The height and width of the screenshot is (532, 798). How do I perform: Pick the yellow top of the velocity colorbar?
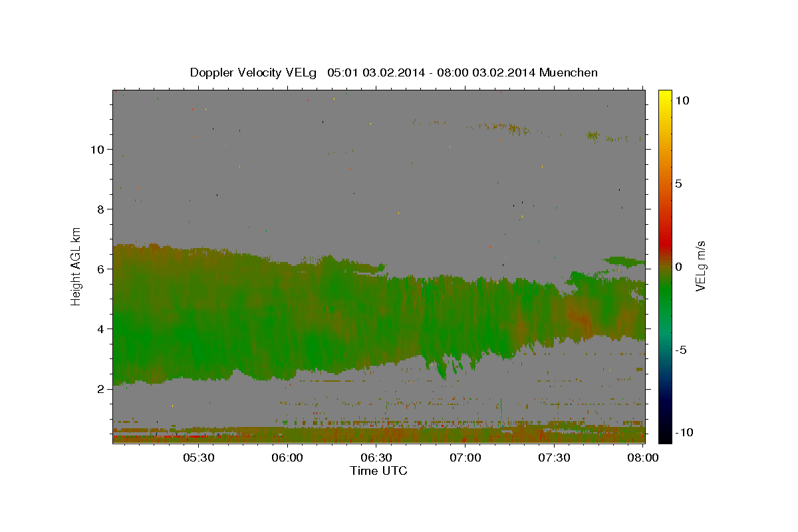(664, 94)
